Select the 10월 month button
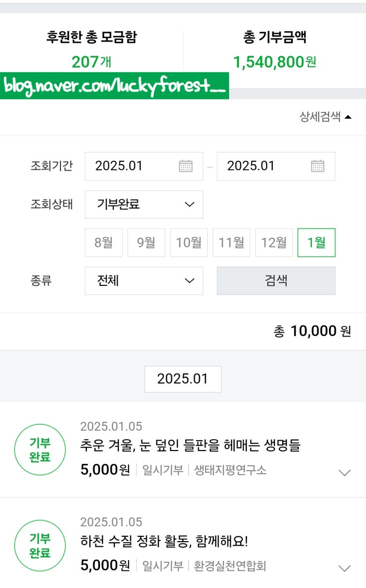Image resolution: width=366 pixels, height=588 pixels. click(189, 242)
